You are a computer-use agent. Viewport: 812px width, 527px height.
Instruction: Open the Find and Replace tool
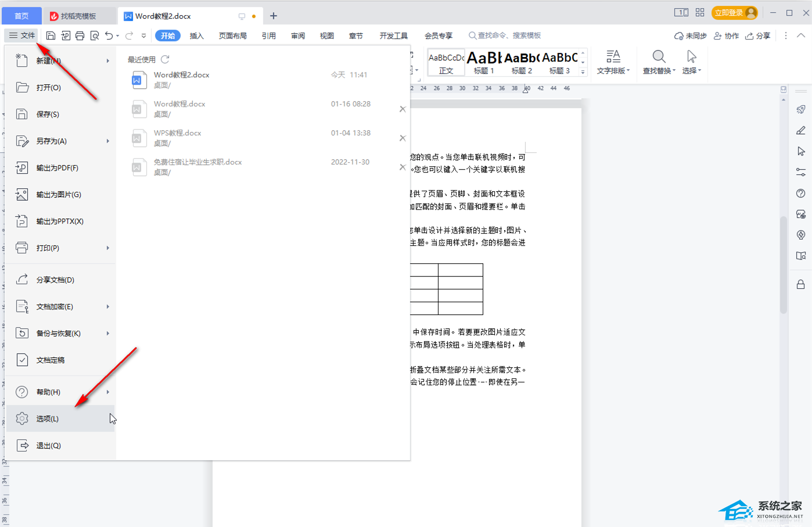tap(659, 63)
